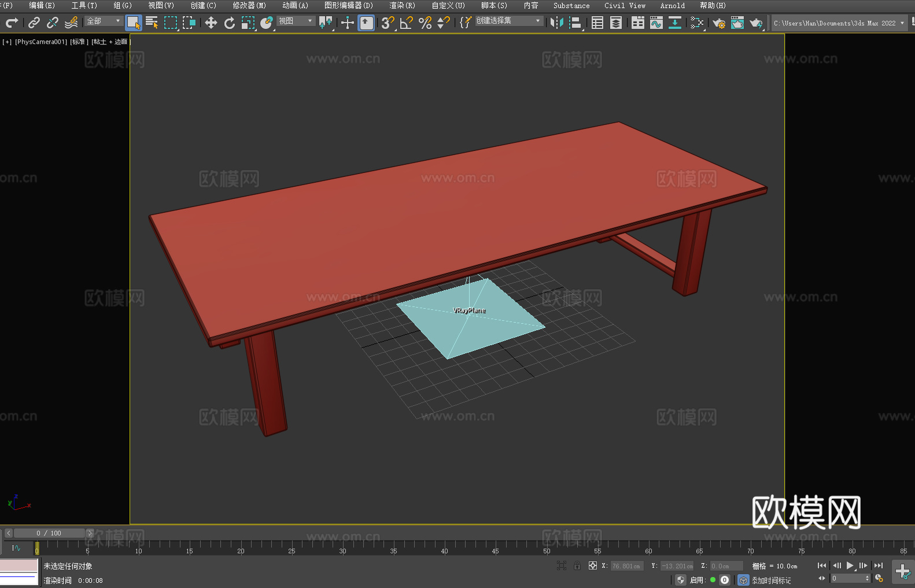The height and width of the screenshot is (588, 915).
Task: Toggle the Ribbon display icon
Action: coord(638,23)
